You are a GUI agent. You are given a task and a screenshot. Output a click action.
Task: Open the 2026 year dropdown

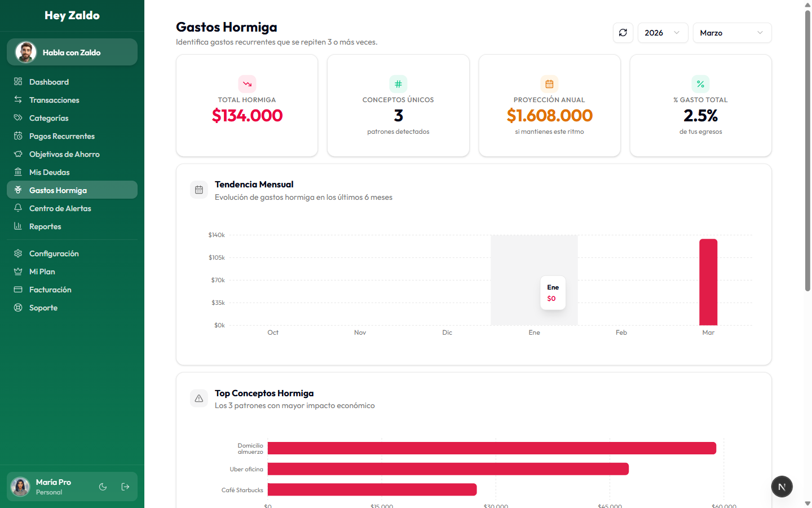663,33
